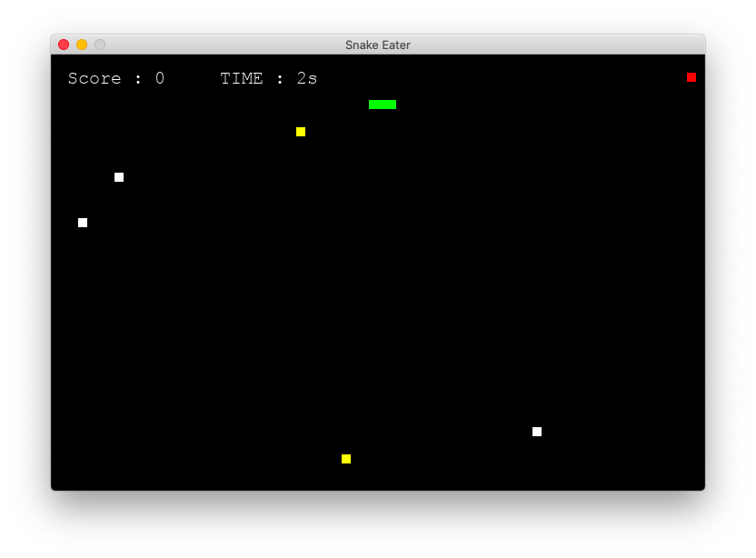Click the snake's head segment
The height and width of the screenshot is (558, 756).
coord(393,104)
